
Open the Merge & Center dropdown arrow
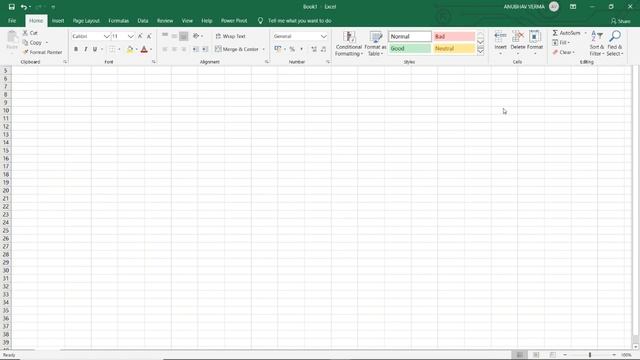click(263, 49)
